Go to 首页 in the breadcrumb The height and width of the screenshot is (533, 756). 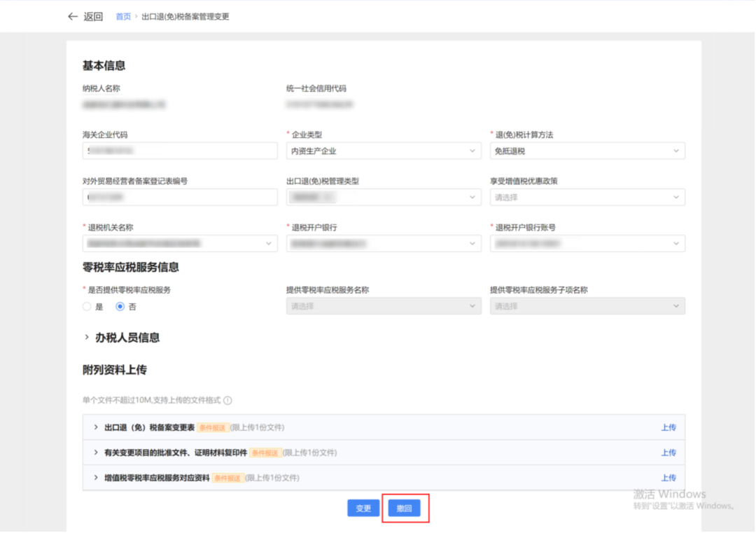[x=123, y=17]
